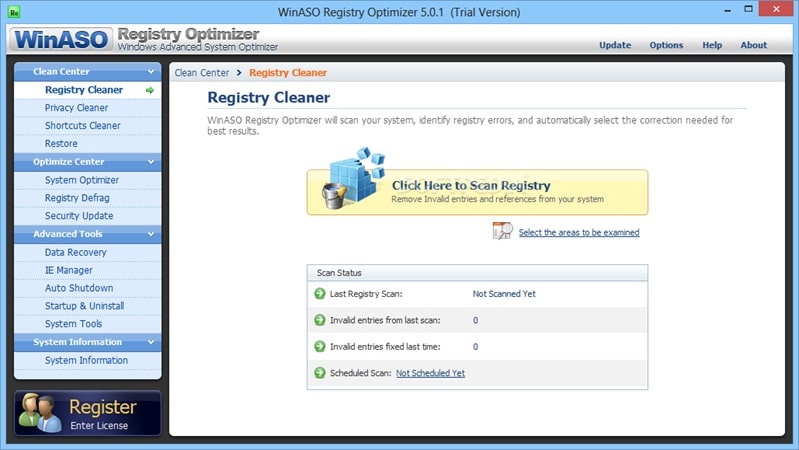Close the WinASO Registry Optimizer window
The width and height of the screenshot is (799, 450).
776,9
